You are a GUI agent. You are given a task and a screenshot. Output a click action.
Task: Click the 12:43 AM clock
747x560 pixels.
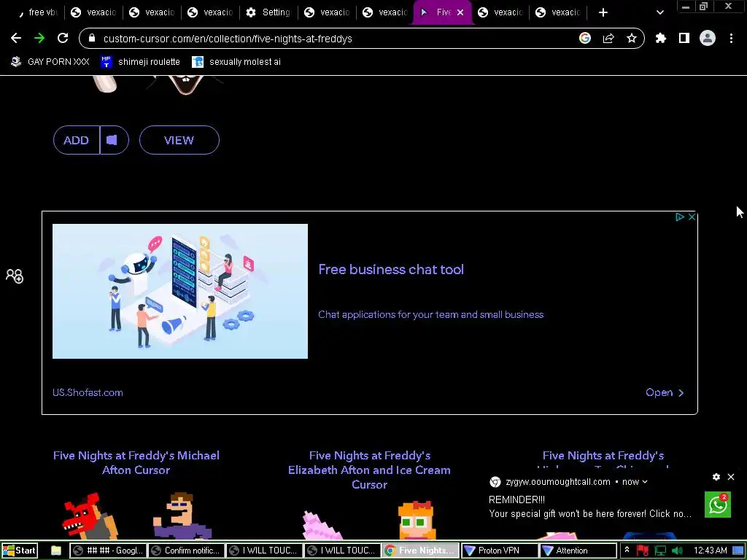[710, 551]
